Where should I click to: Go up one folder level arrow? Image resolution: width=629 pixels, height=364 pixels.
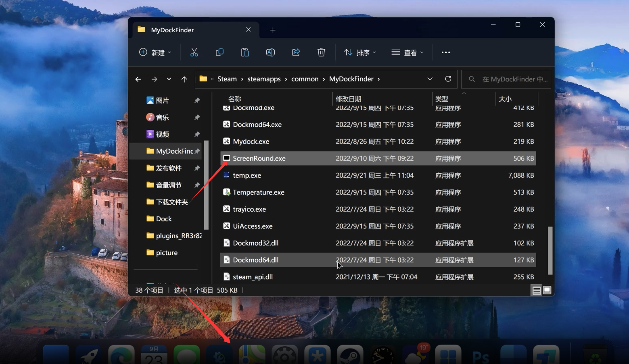pos(184,79)
